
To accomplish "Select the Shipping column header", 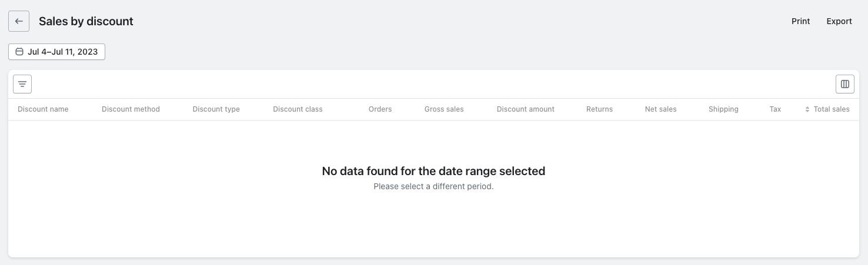I will [723, 109].
